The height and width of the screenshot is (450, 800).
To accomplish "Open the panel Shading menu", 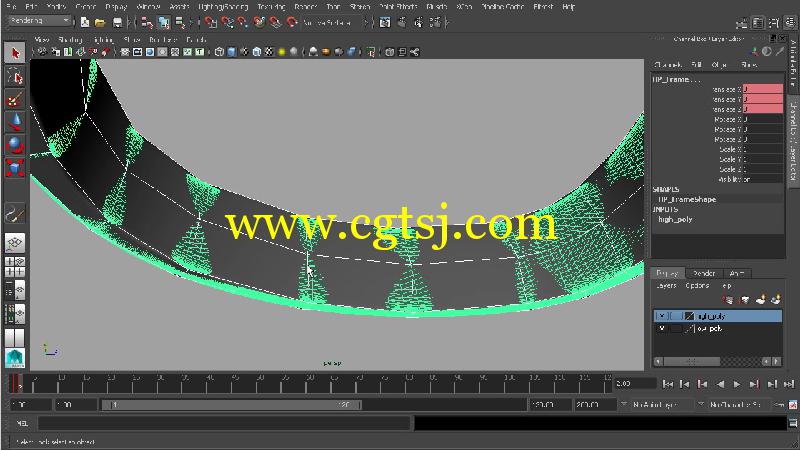I will click(70, 39).
